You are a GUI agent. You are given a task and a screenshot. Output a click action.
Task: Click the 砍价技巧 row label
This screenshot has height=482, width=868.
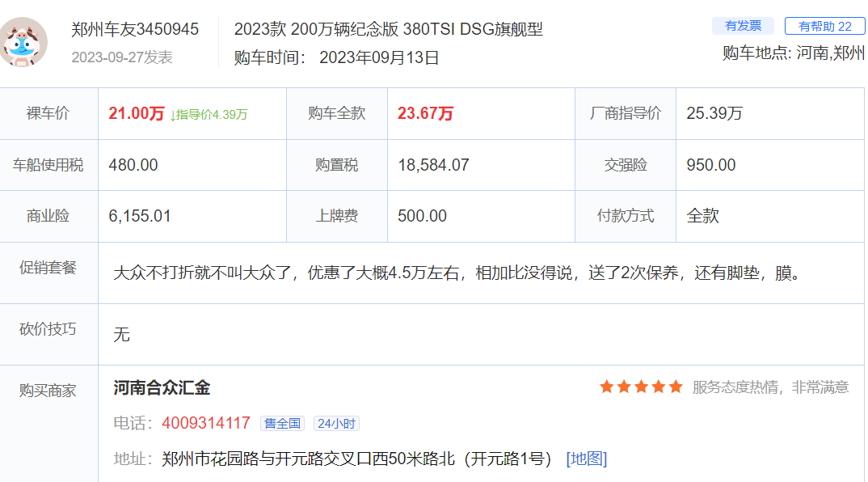[48, 329]
